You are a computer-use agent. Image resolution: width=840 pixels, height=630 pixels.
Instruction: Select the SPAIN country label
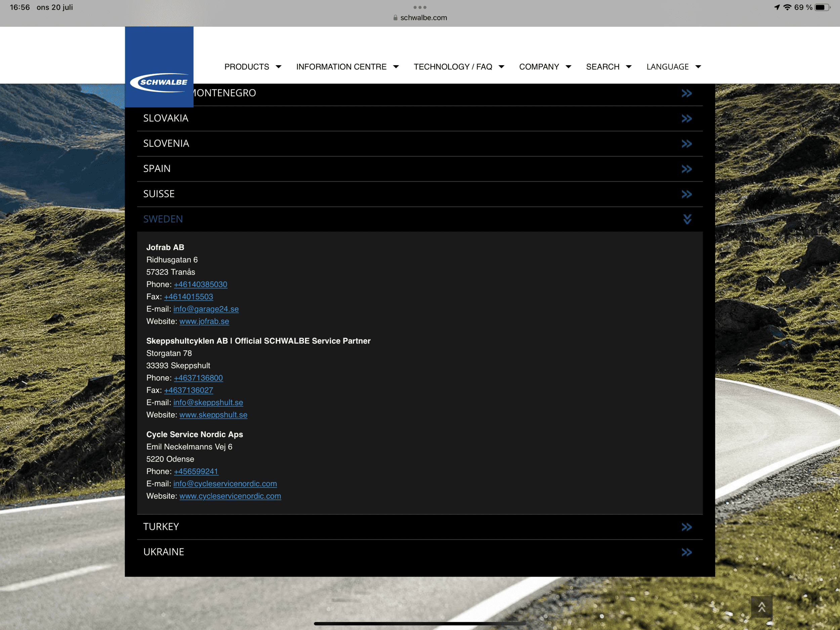157,169
